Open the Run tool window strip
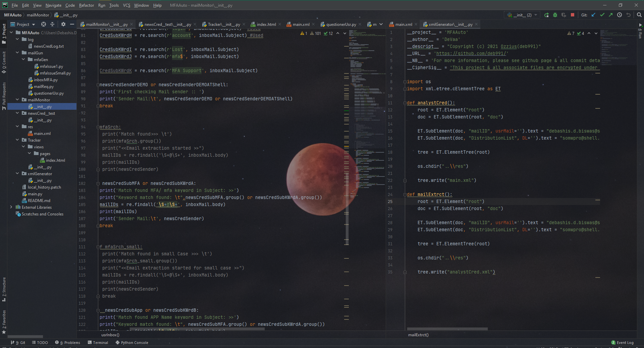Screen dimensions: 644x348 [640, 31]
